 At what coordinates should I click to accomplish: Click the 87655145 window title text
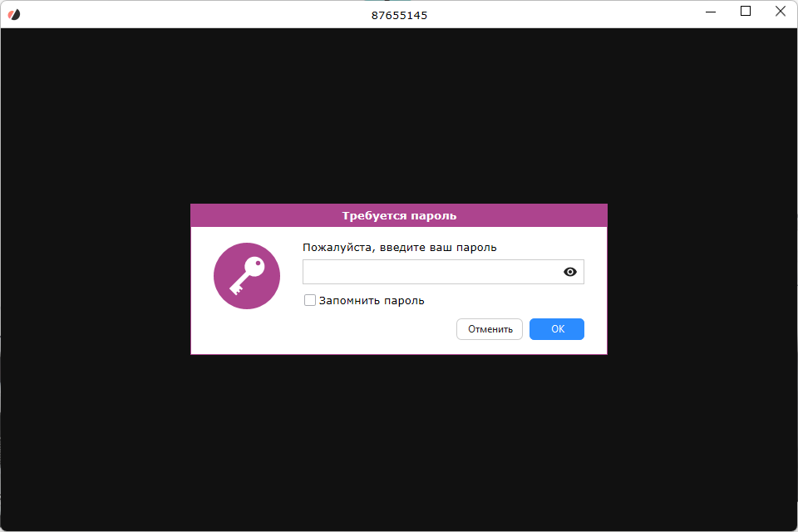399,15
